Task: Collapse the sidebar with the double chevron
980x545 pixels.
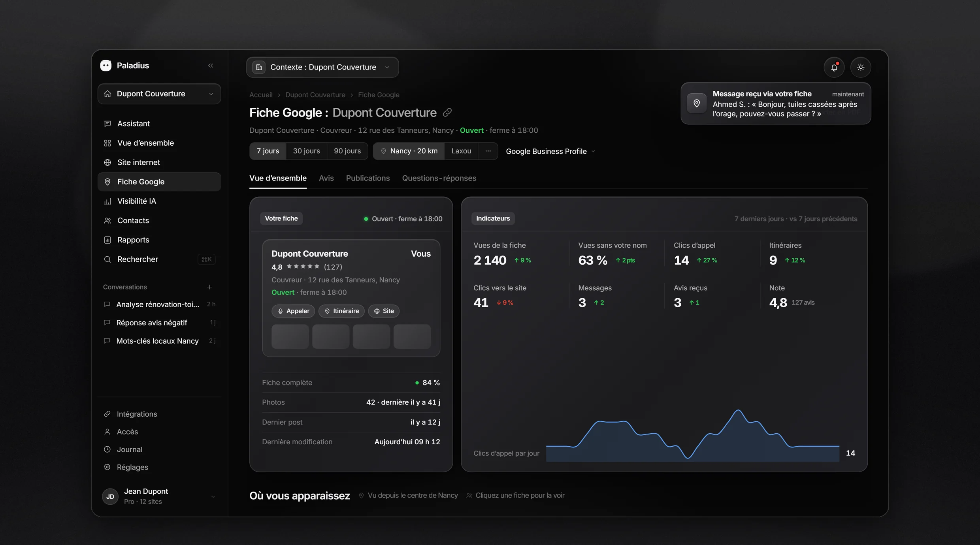Action: point(211,66)
